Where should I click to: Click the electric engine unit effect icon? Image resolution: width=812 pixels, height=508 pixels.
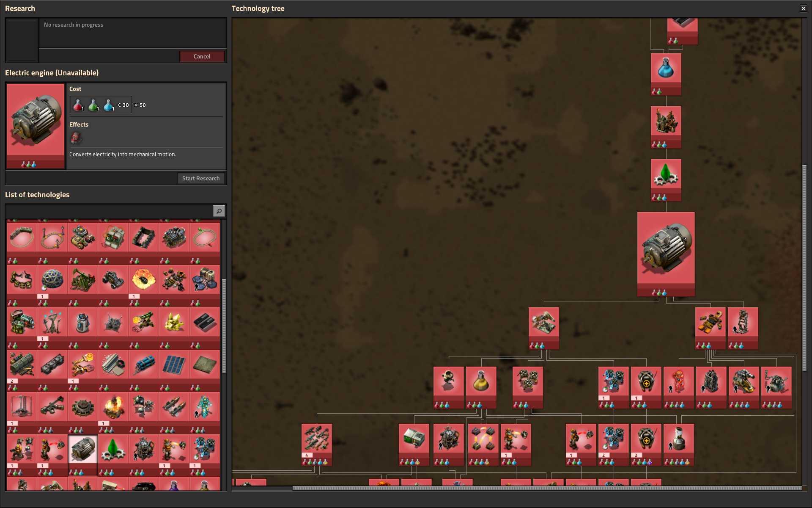tap(76, 138)
